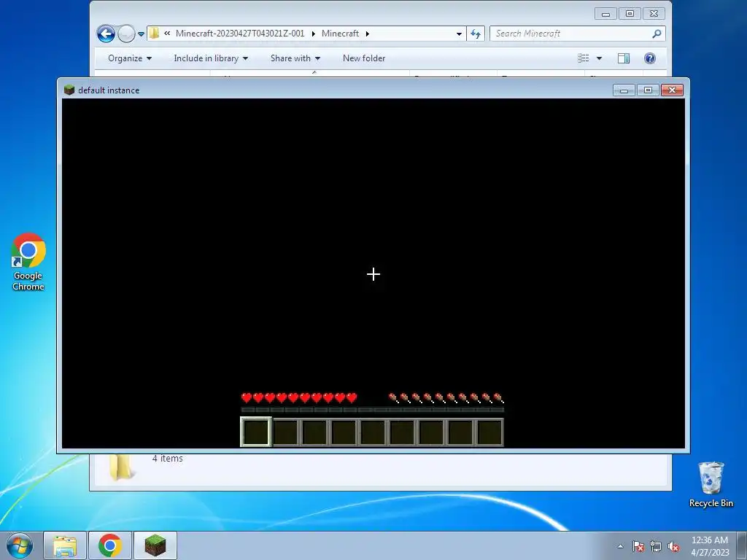
Task: Click the Change your view icon
Action: [583, 58]
